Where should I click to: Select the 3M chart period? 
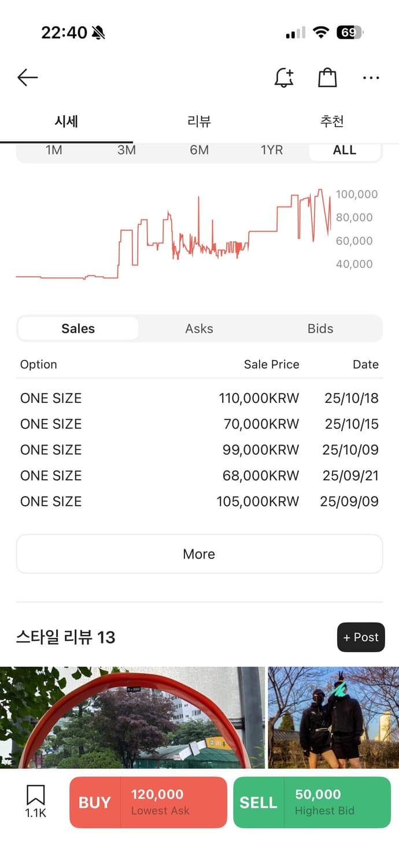(x=127, y=150)
